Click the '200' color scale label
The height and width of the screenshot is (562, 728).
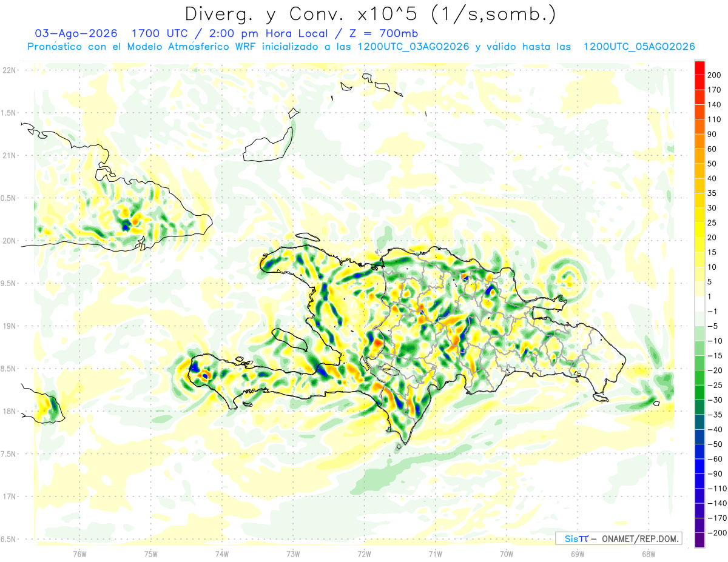click(x=715, y=75)
